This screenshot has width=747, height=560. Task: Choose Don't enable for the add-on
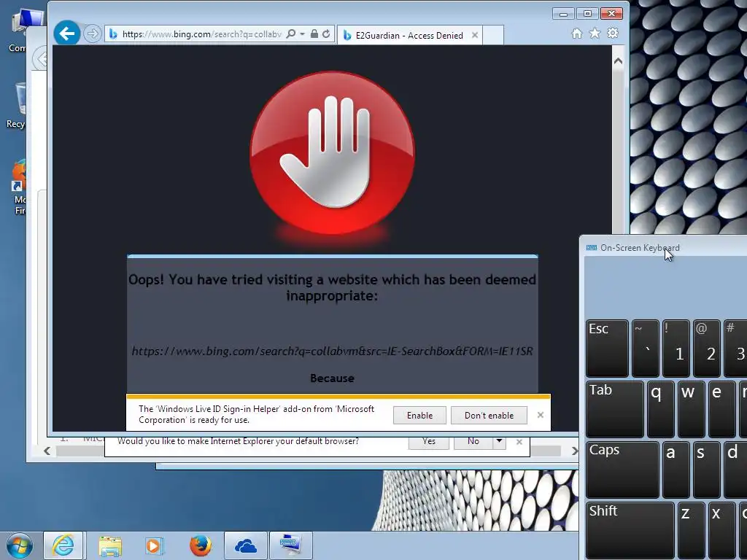(x=489, y=415)
